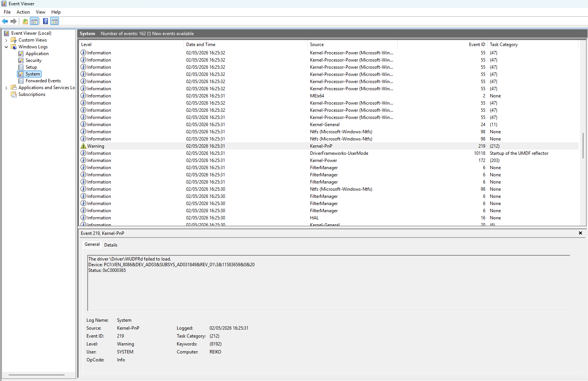Close the Event 219 preview pane
This screenshot has width=588, height=381.
point(580,233)
